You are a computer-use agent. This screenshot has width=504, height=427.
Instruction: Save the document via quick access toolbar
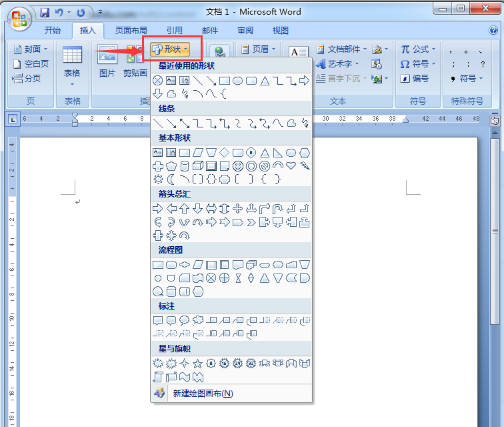point(45,13)
